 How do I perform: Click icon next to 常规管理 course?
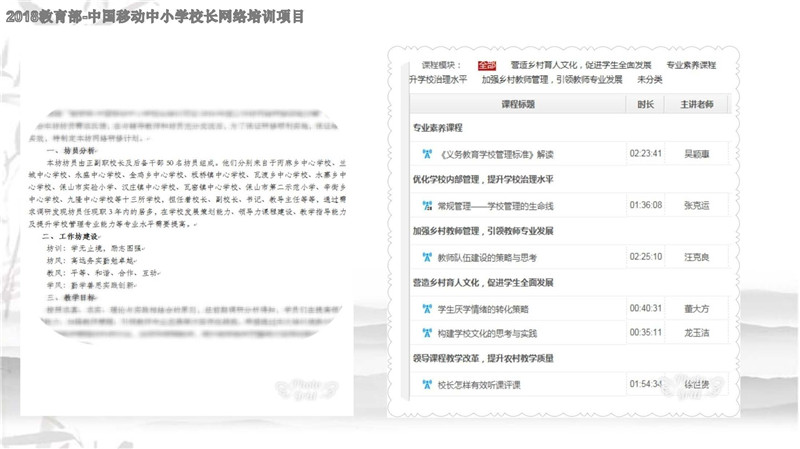pyautogui.click(x=427, y=206)
